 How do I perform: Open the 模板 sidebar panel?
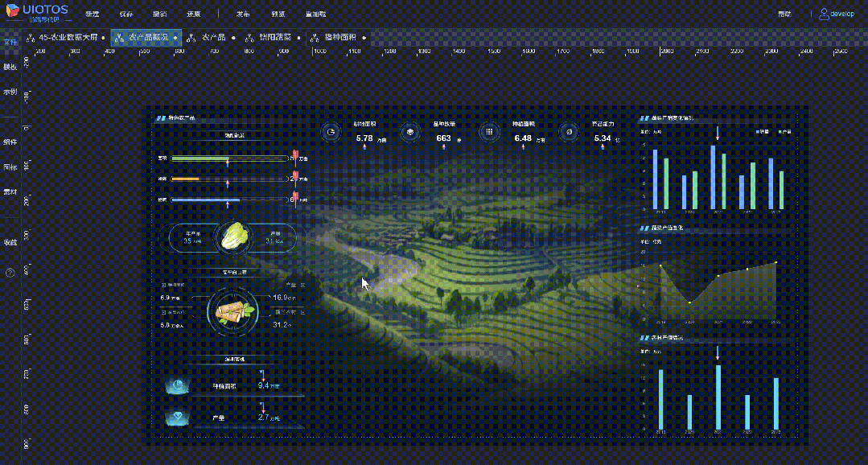click(x=10, y=67)
